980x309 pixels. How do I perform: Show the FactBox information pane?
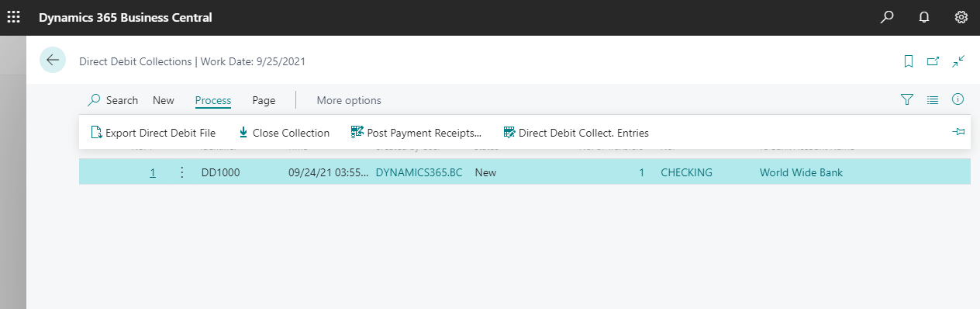[958, 99]
